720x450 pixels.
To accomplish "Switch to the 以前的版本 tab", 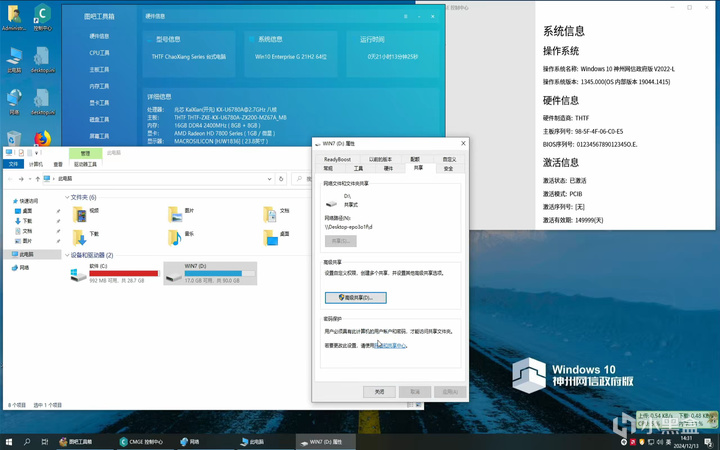I will pos(380,159).
